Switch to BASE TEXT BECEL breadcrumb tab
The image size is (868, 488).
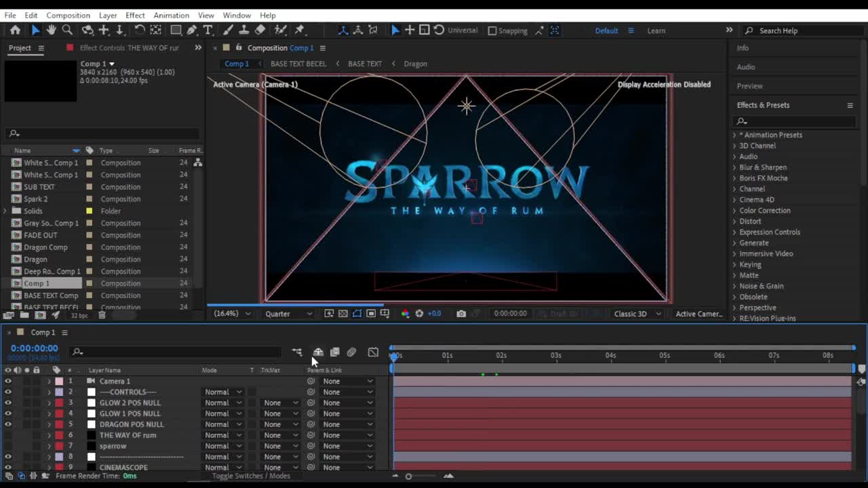298,64
